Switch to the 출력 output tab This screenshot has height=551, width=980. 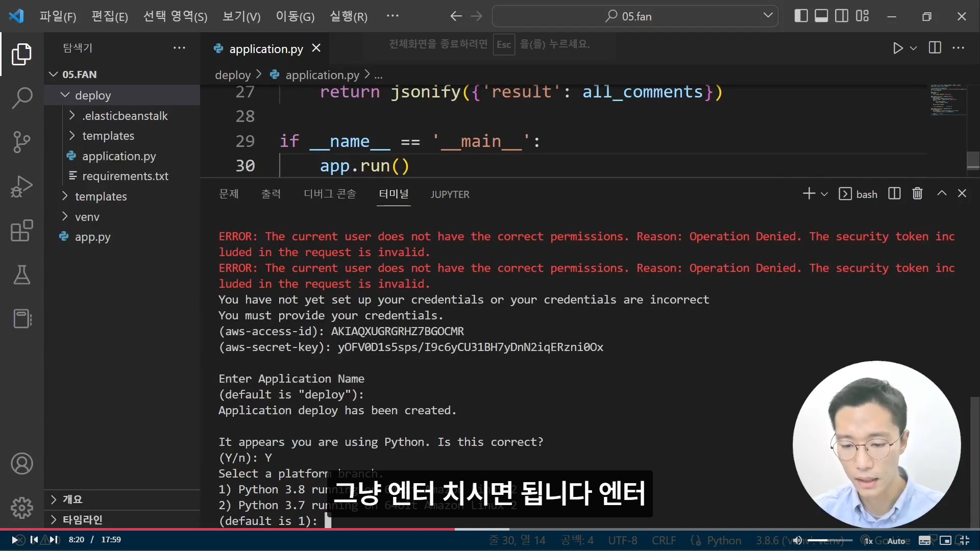tap(271, 194)
